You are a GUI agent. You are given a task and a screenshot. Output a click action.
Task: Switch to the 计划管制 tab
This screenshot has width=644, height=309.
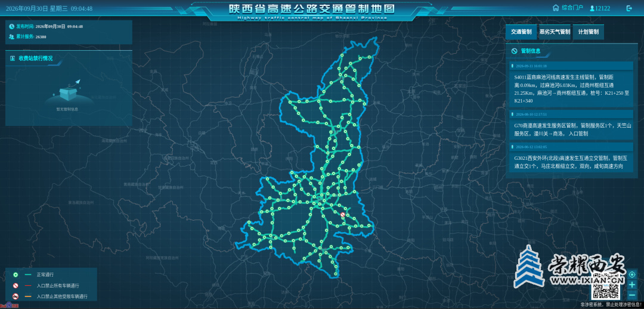tap(588, 32)
